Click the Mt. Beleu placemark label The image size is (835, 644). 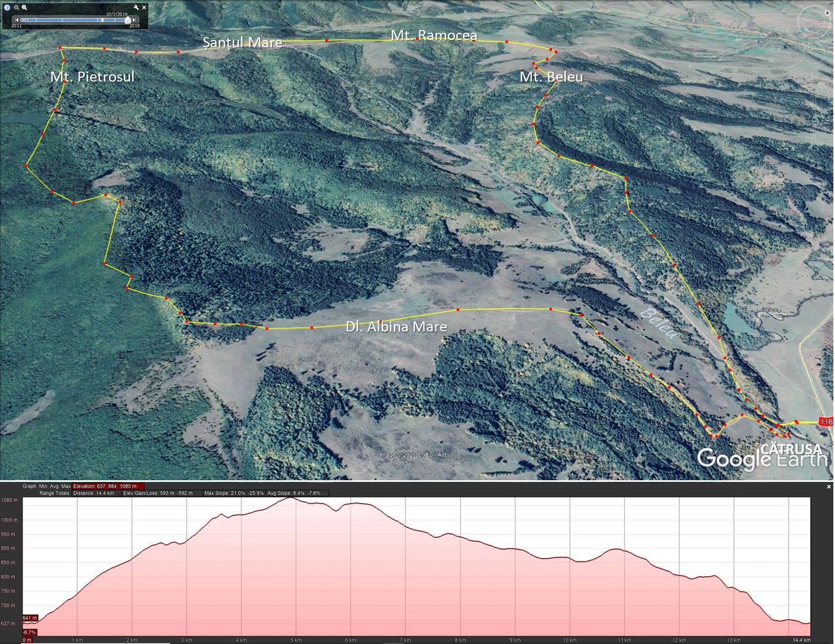click(x=551, y=77)
